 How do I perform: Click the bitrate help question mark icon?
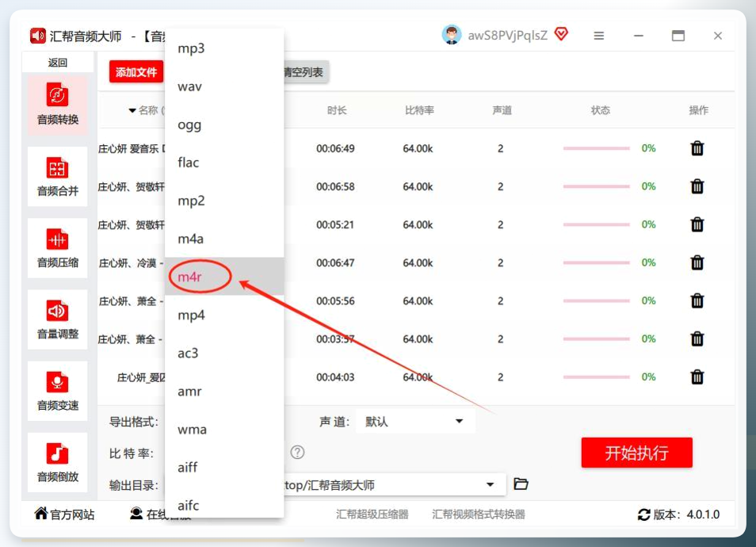coord(297,453)
